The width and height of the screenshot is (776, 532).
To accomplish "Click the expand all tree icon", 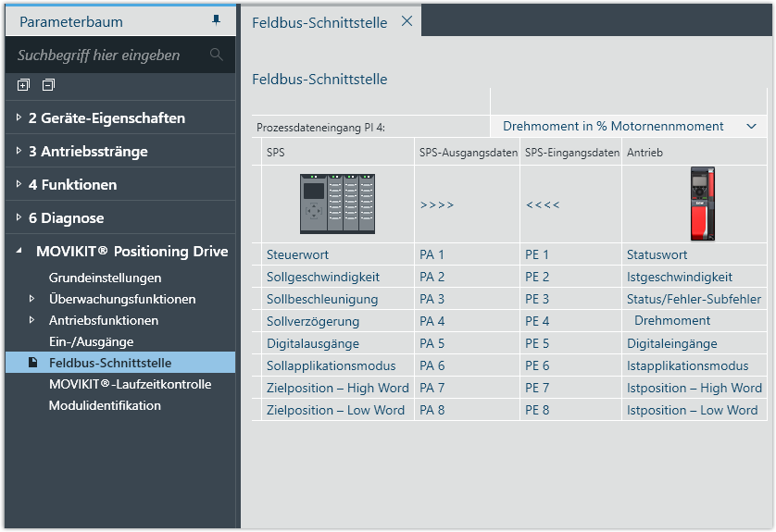I will 23,85.
